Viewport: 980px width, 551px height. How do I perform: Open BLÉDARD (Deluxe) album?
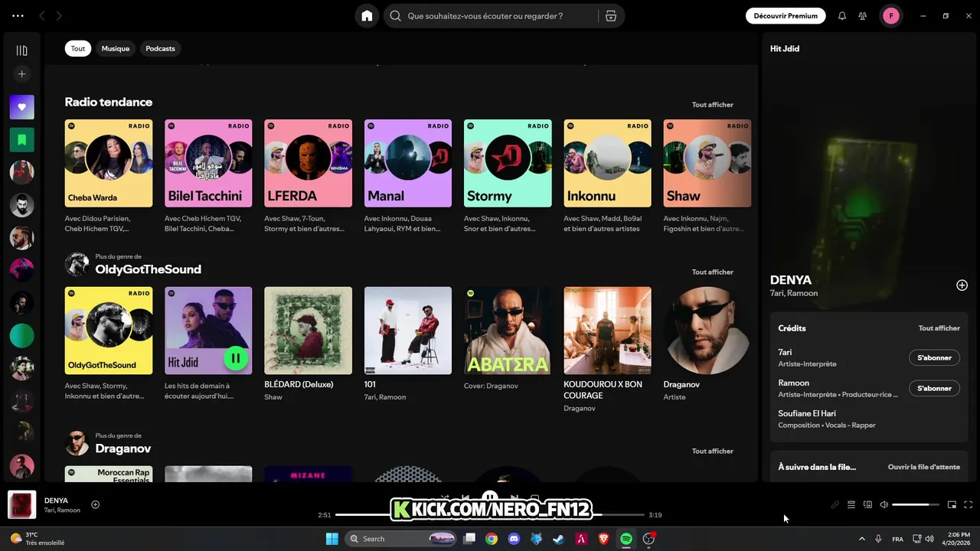coord(308,331)
